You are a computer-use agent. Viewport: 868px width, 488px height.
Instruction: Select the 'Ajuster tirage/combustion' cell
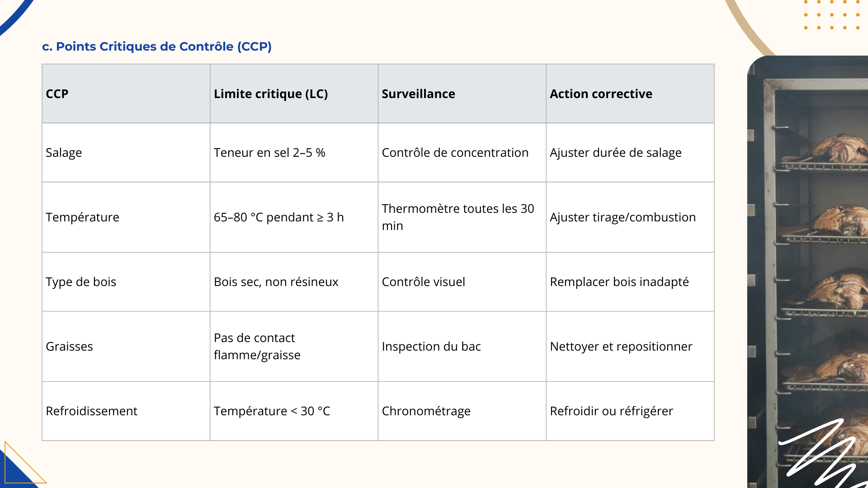point(630,217)
